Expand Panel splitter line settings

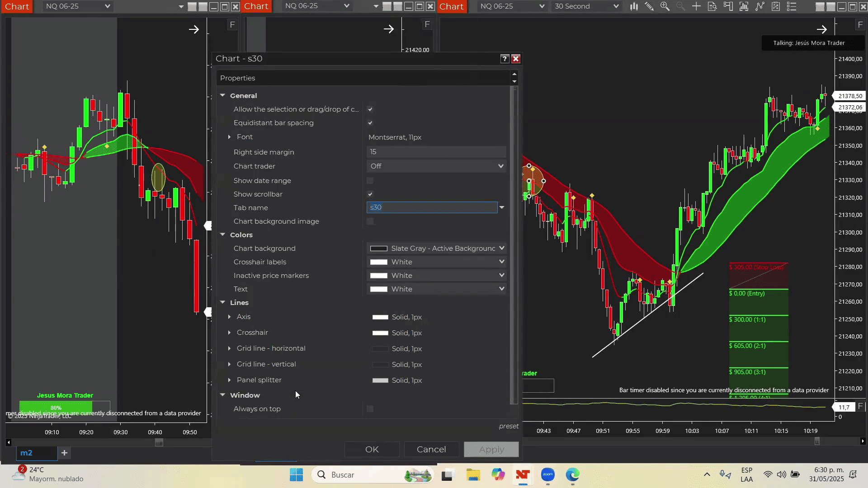tap(229, 380)
